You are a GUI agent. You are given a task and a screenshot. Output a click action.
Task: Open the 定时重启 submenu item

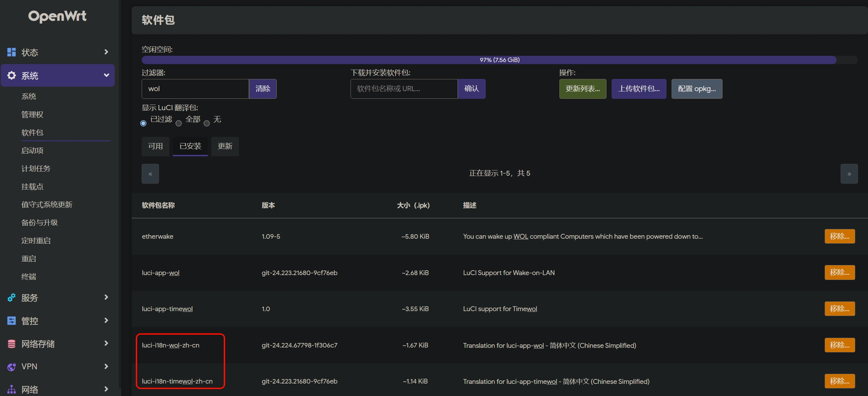tap(36, 240)
